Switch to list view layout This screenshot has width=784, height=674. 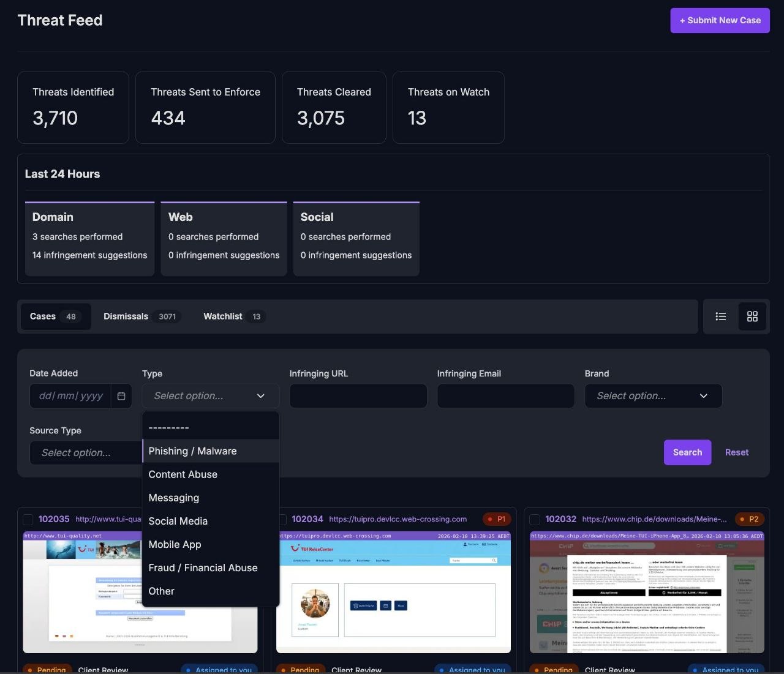point(721,316)
